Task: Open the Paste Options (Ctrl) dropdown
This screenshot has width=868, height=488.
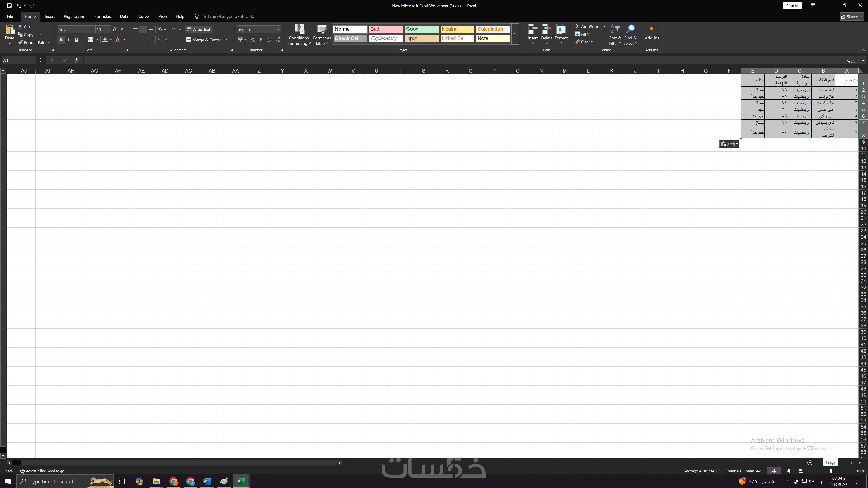Action: pos(729,144)
